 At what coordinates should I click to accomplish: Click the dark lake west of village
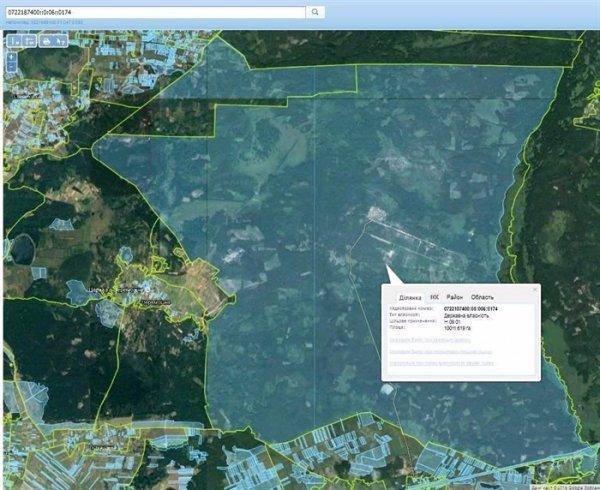(20, 248)
